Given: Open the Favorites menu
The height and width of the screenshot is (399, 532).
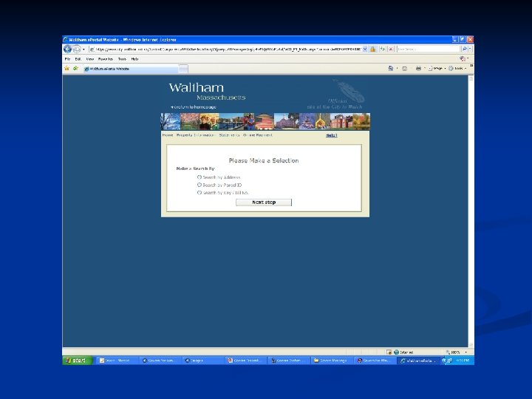Looking at the screenshot, I should 106,59.
